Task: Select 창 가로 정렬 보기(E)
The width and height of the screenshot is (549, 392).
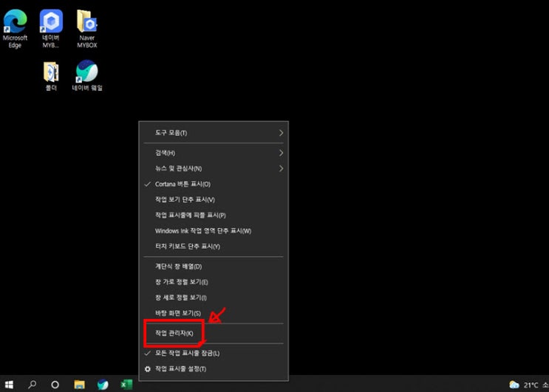Action: coord(214,282)
